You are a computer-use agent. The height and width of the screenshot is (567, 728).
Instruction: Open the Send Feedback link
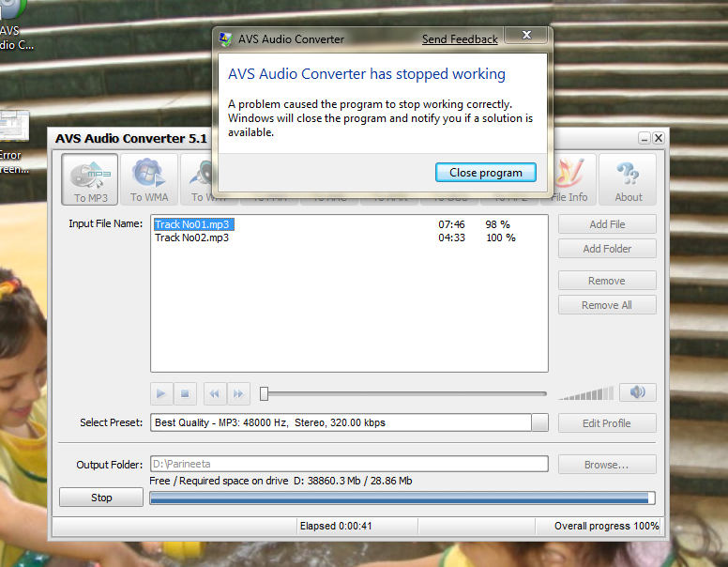pyautogui.click(x=460, y=39)
